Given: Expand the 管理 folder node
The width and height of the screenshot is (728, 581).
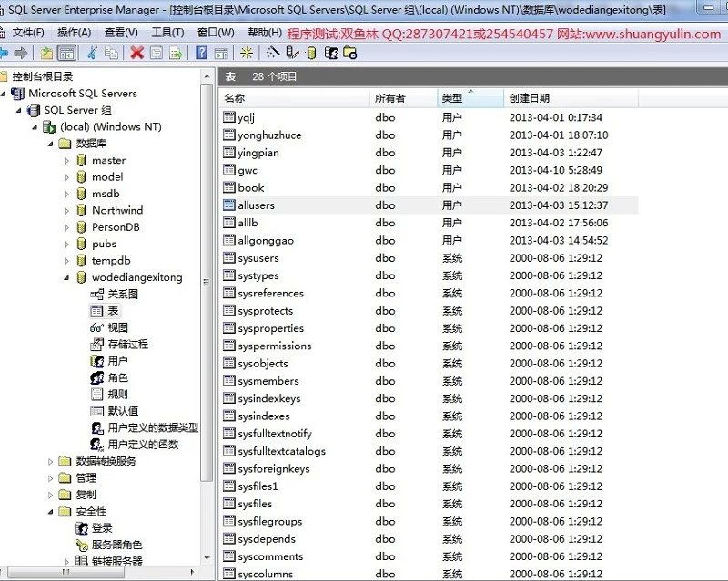Looking at the screenshot, I should 51,478.
